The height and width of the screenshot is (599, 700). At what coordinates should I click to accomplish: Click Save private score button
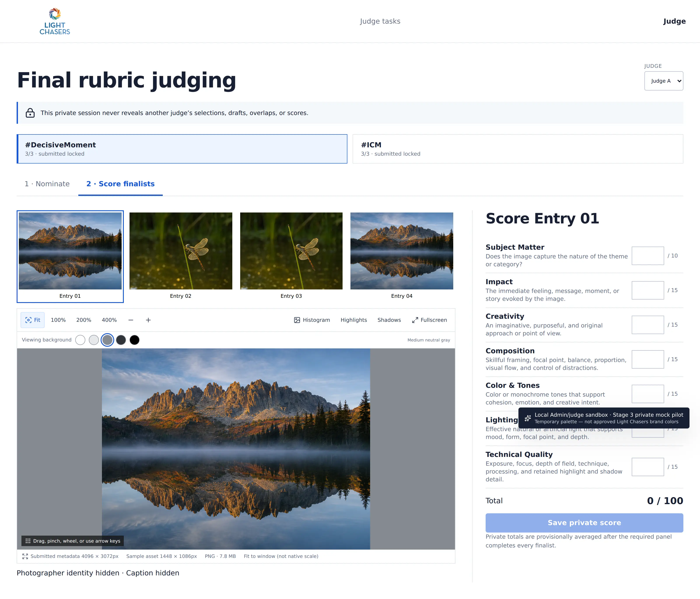click(x=584, y=523)
